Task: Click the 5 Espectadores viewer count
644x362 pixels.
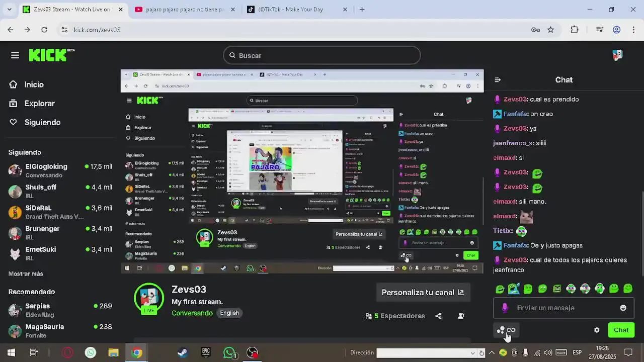Action: [395, 316]
